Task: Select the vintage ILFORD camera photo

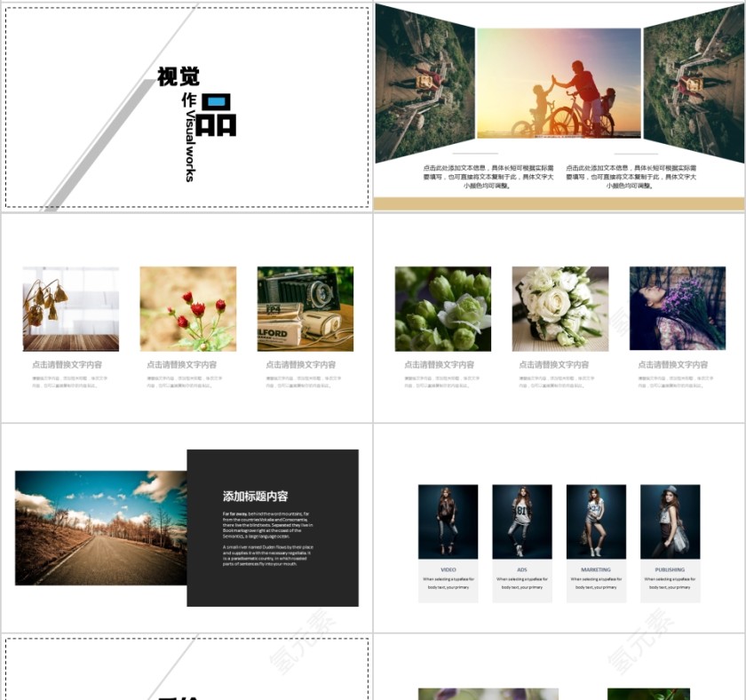Action: [305, 308]
